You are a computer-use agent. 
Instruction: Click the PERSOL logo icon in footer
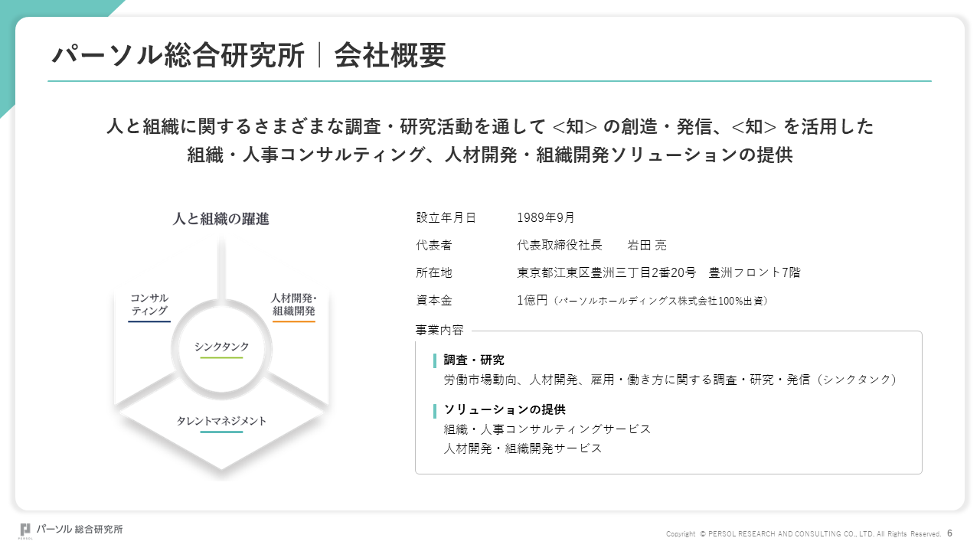pyautogui.click(x=25, y=530)
